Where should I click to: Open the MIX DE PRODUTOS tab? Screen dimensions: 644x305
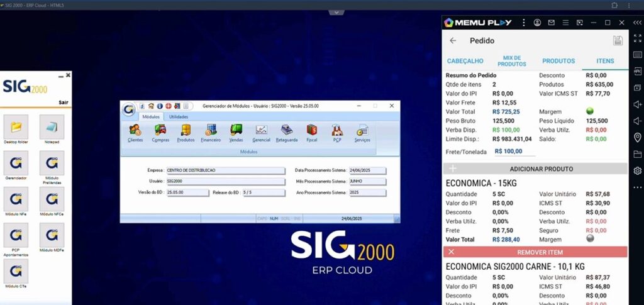pyautogui.click(x=512, y=61)
